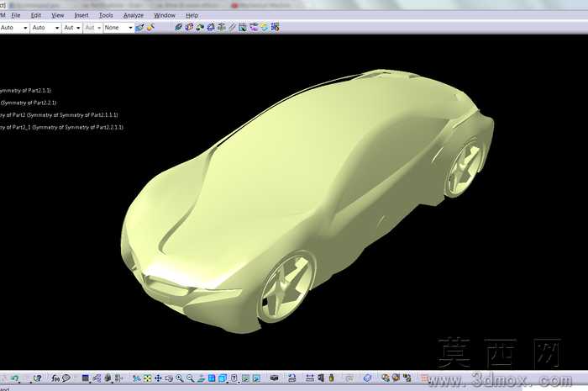This screenshot has height=391, width=588.
Task: Open the Tools menu
Action: click(x=106, y=15)
